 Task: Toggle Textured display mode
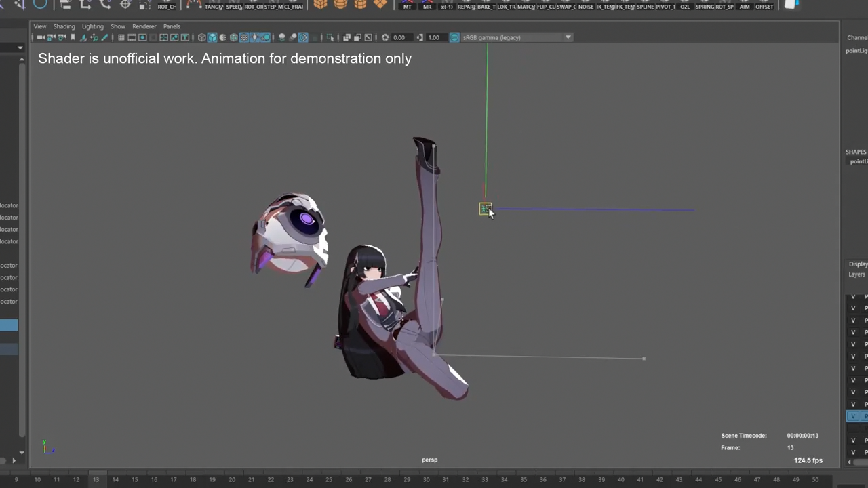[x=243, y=37]
